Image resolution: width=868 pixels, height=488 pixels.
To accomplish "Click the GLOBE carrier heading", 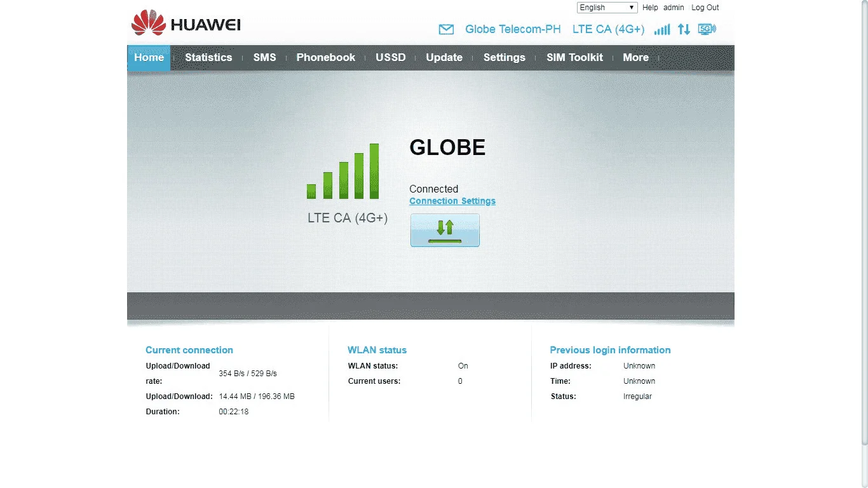I will [447, 147].
